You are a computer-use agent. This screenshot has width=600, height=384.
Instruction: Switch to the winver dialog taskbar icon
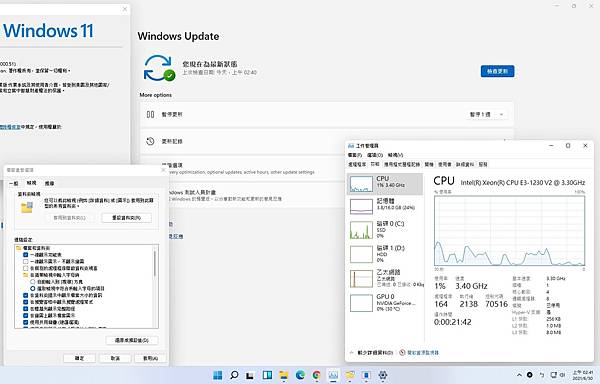click(x=366, y=375)
